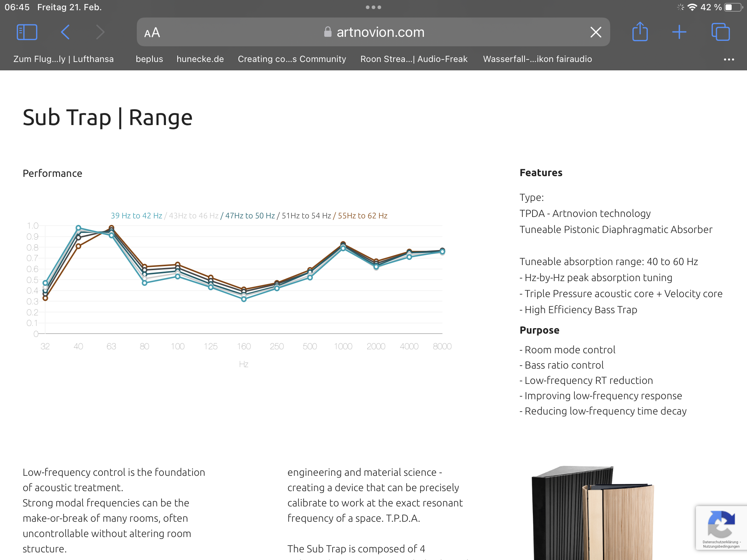Stop loading with the X button
747x560 pixels.
point(596,32)
